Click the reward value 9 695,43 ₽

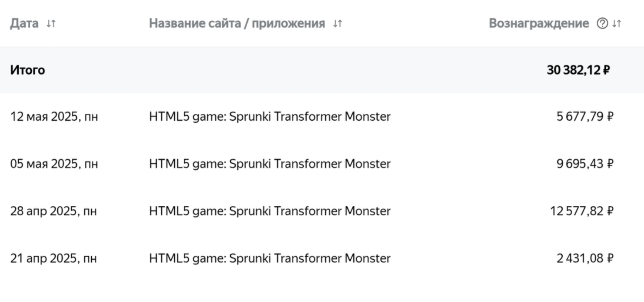pos(585,164)
